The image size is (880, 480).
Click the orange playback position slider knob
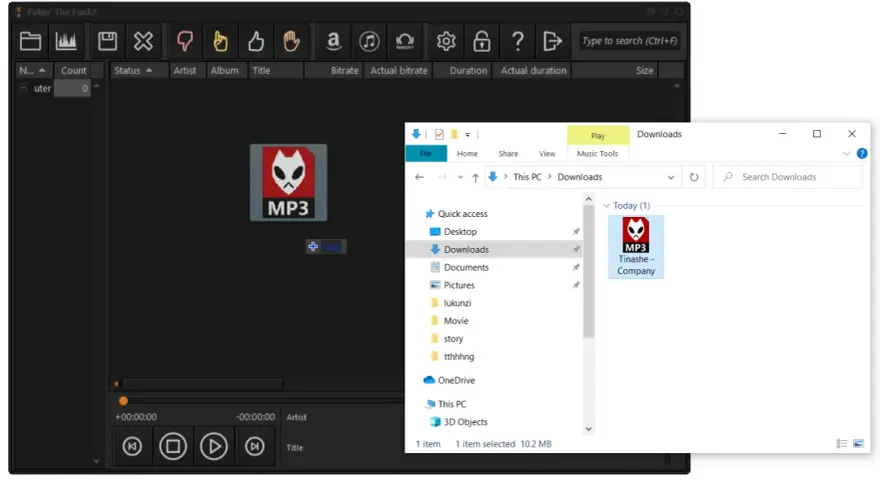[x=123, y=401]
